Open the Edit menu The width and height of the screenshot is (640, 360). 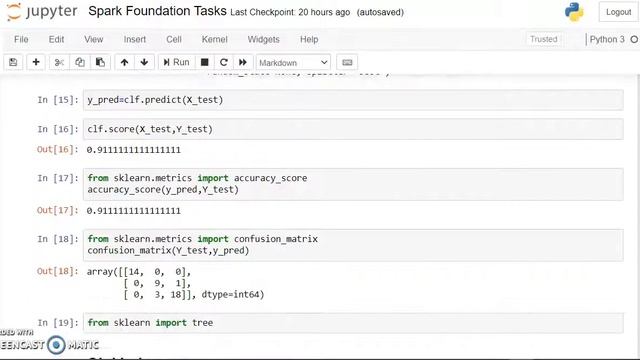[56, 40]
